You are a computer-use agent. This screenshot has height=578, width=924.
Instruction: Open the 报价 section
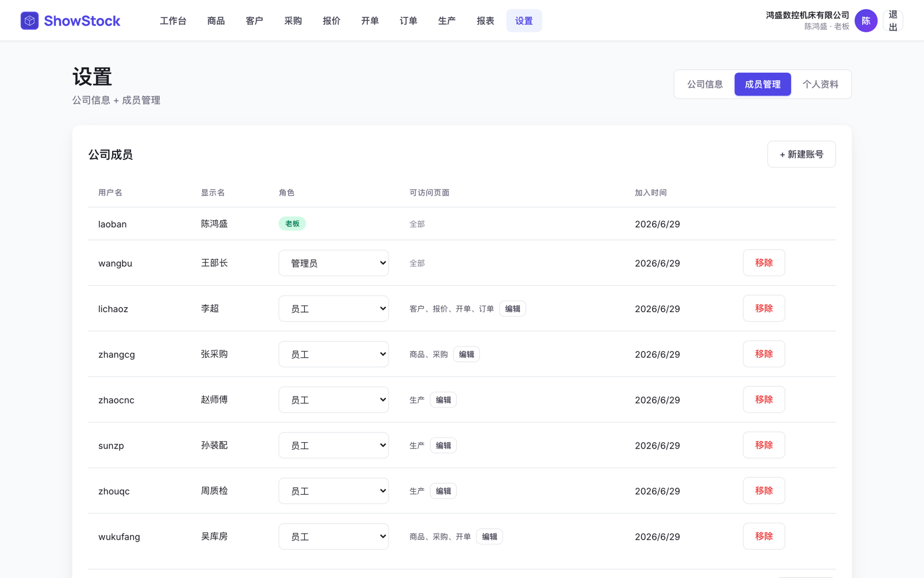coord(331,21)
